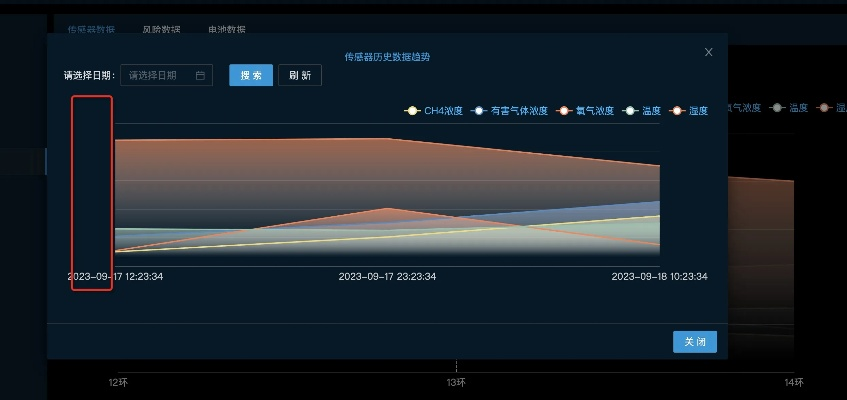Select the 13环 axis tick label

click(456, 383)
